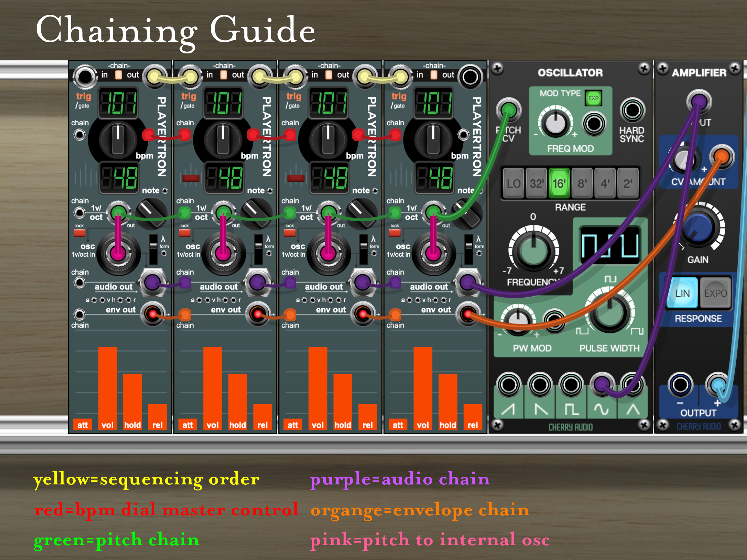
Task: Toggle lock button on second Playertron
Action: pyautogui.click(x=184, y=232)
